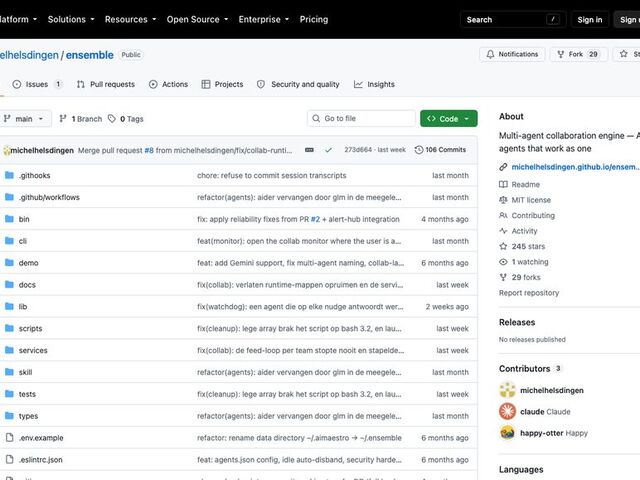Image resolution: width=640 pixels, height=480 pixels.
Task: Open the Contributing link
Action: click(x=533, y=216)
